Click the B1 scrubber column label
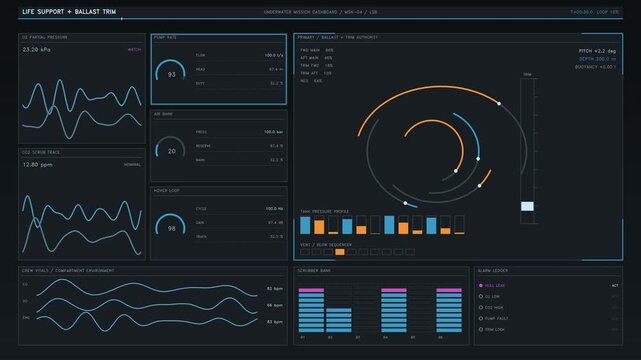 click(x=303, y=338)
